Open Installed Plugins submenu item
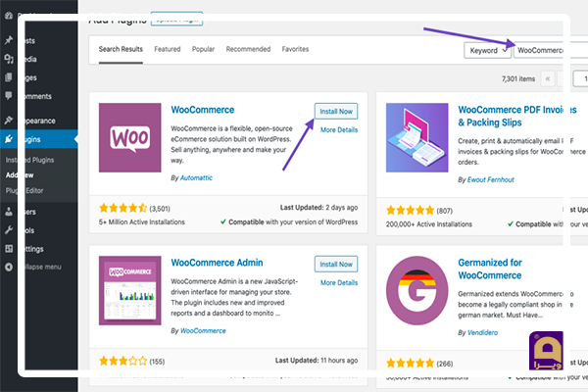588x392 pixels. click(x=29, y=160)
